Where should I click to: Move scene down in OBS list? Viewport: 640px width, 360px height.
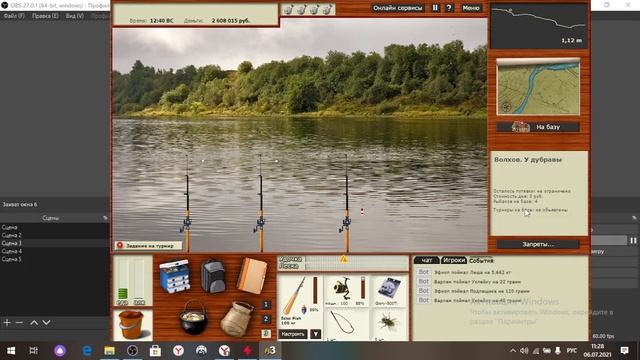(x=47, y=322)
